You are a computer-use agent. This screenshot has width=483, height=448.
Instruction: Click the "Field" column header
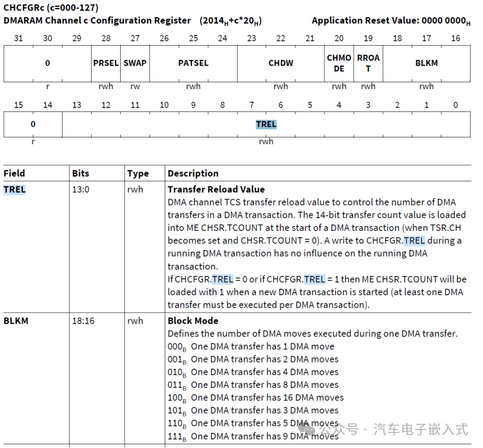pos(14,173)
